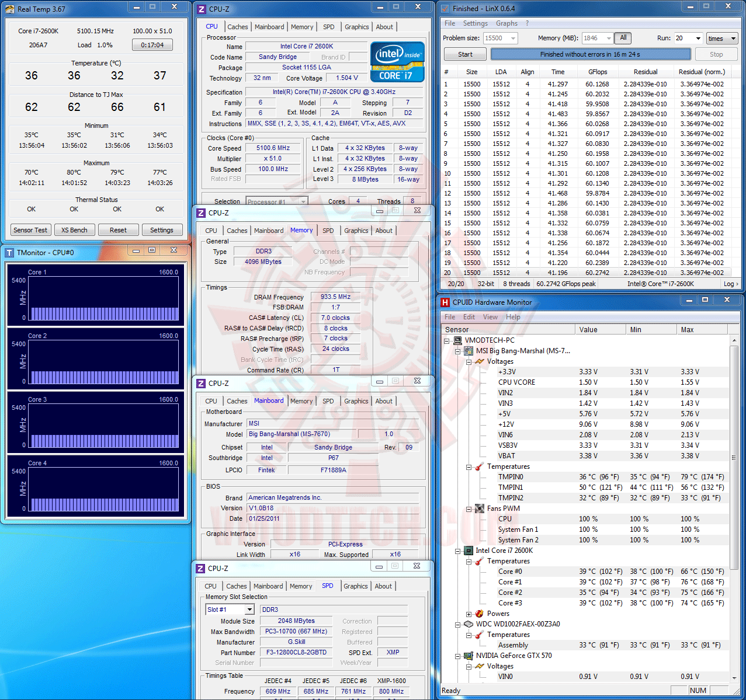746x700 pixels.
Task: Click the Log > button in LinX
Action: [731, 284]
